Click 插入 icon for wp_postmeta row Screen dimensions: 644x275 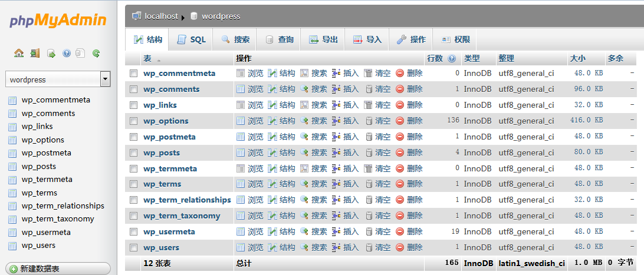point(336,137)
